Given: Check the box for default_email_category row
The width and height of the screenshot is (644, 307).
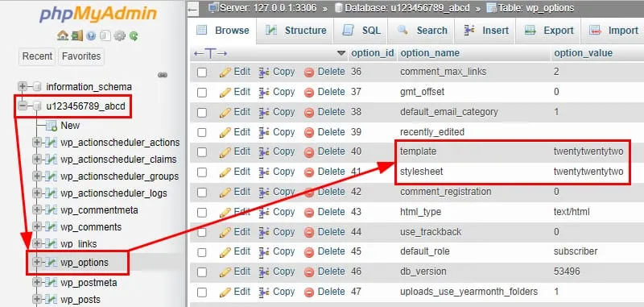Looking at the screenshot, I should click(202, 113).
